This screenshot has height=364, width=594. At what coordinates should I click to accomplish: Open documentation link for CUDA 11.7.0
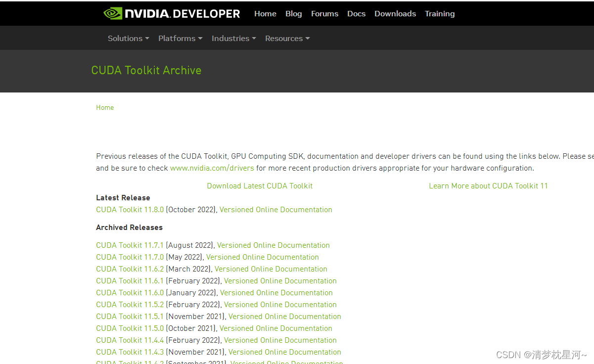[263, 257]
